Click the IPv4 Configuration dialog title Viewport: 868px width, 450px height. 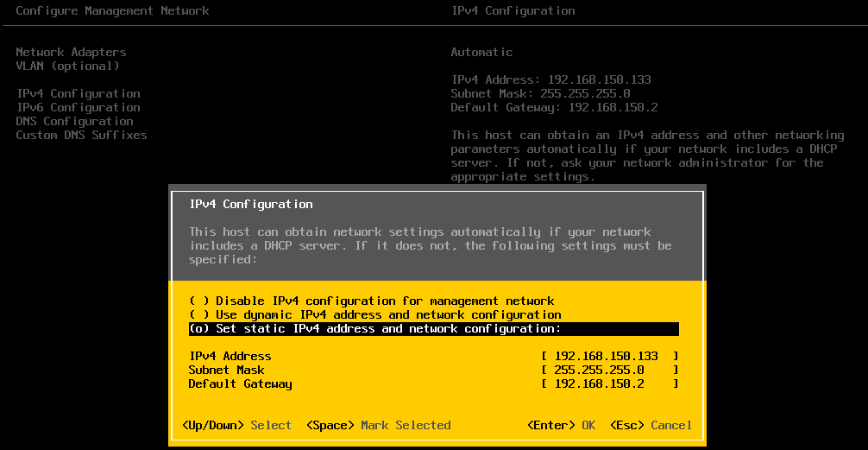250,204
